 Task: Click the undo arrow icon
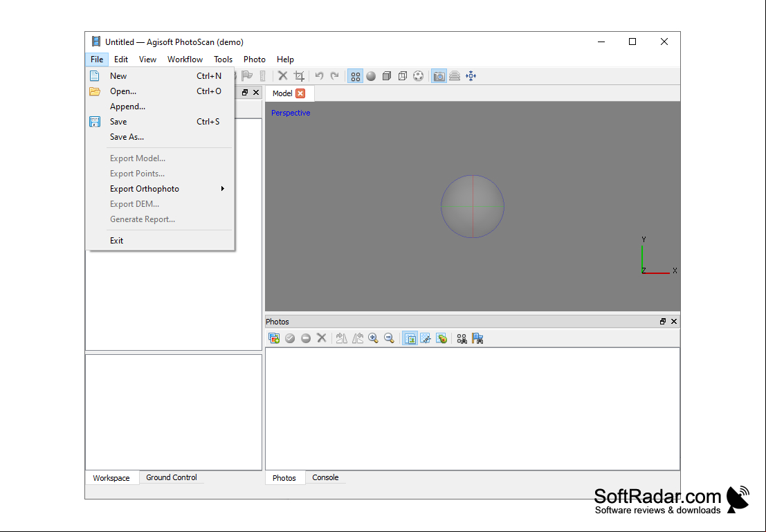coord(319,75)
